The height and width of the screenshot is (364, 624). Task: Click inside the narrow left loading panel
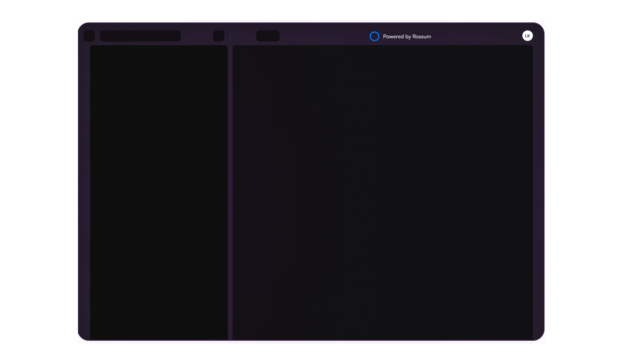click(159, 192)
